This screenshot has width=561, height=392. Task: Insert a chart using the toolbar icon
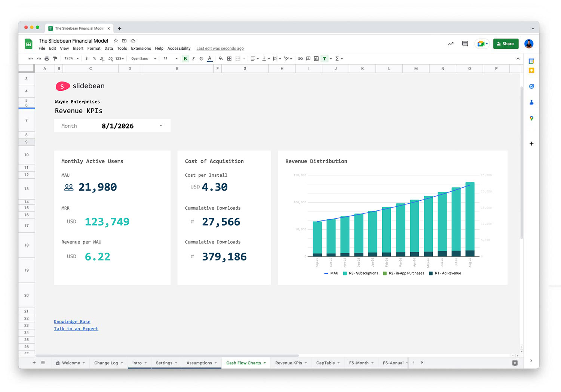click(316, 59)
